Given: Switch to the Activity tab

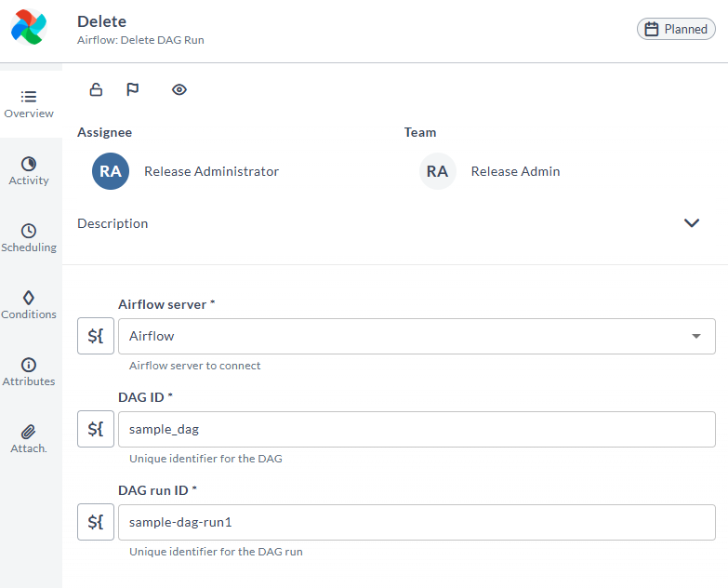Looking at the screenshot, I should pos(29,171).
